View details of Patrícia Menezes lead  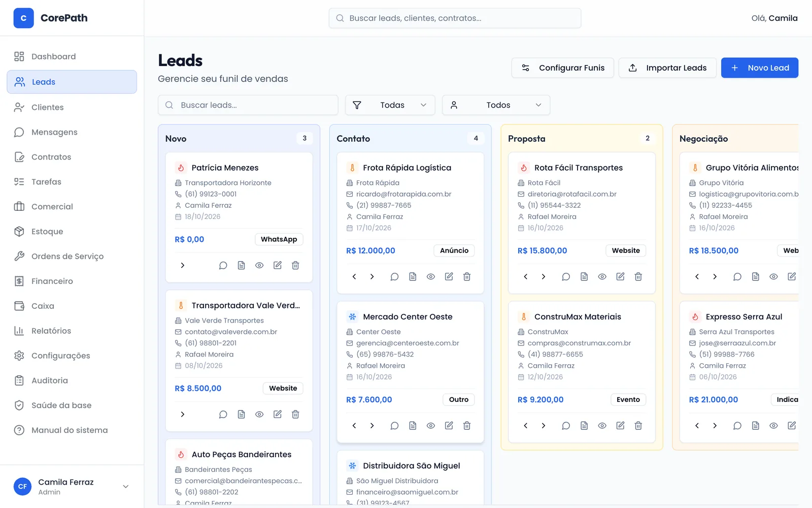[x=259, y=265]
